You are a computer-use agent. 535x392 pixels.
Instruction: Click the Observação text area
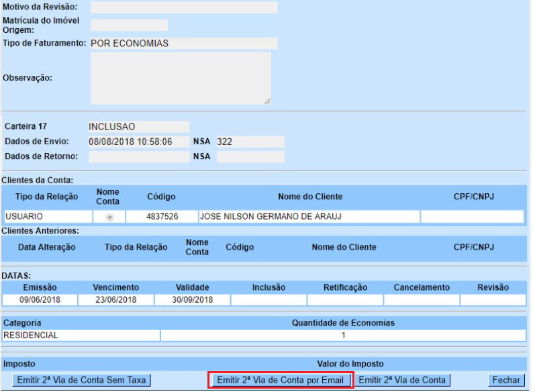[181, 78]
